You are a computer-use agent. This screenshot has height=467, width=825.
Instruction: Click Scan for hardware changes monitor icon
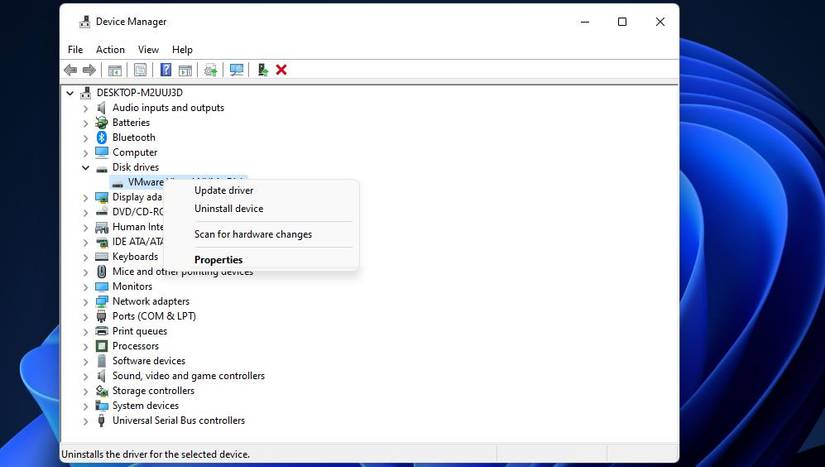[236, 70]
